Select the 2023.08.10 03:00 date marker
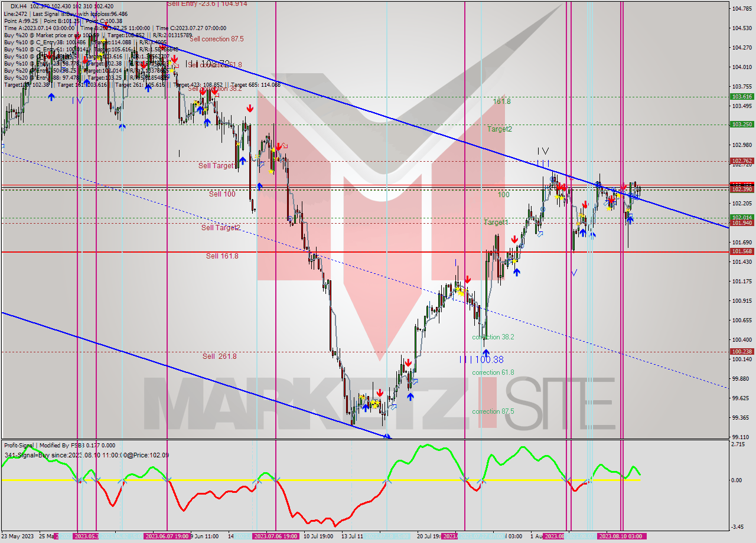Viewport: 756px width, 543px height. (x=620, y=537)
